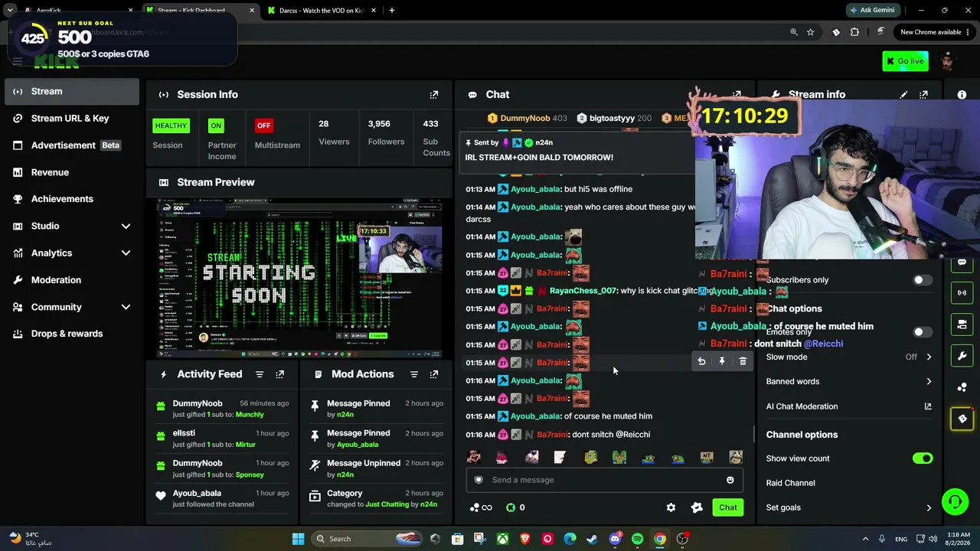
Task: Click Ask Gemini in Chrome title bar
Action: coord(872,11)
